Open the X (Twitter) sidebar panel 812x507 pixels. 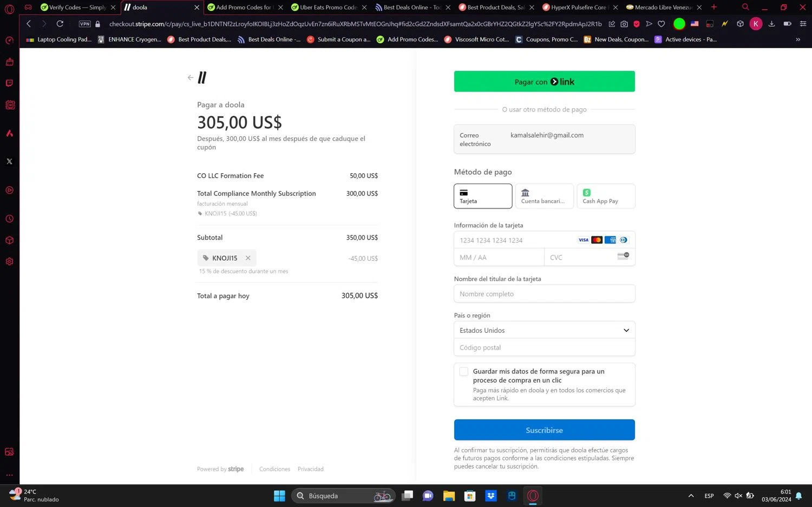[9, 161]
